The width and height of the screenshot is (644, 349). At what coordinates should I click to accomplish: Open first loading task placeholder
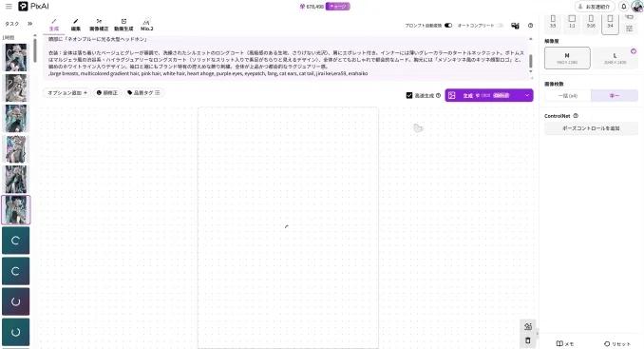(15, 241)
